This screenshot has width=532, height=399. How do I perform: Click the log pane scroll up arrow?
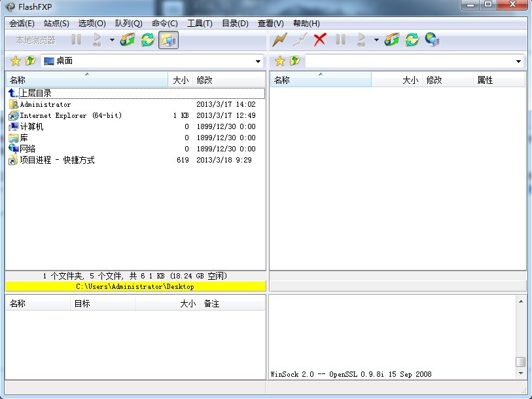[x=521, y=301]
